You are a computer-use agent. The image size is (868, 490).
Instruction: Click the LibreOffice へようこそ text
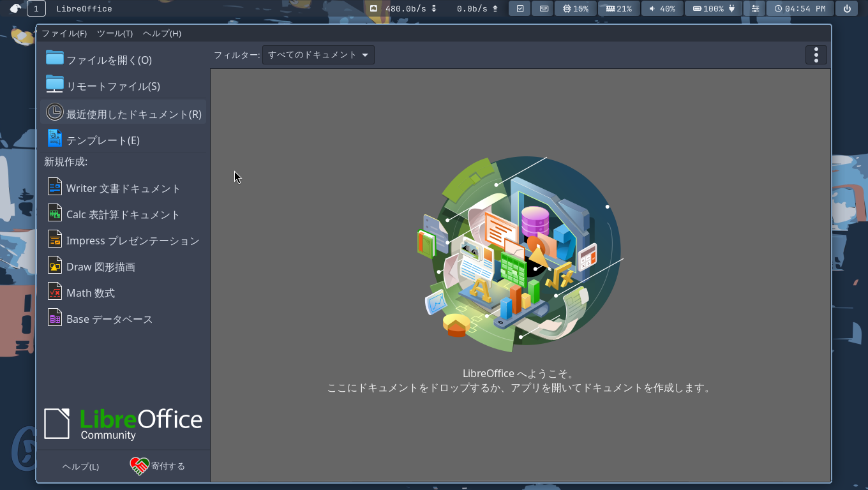pos(520,373)
